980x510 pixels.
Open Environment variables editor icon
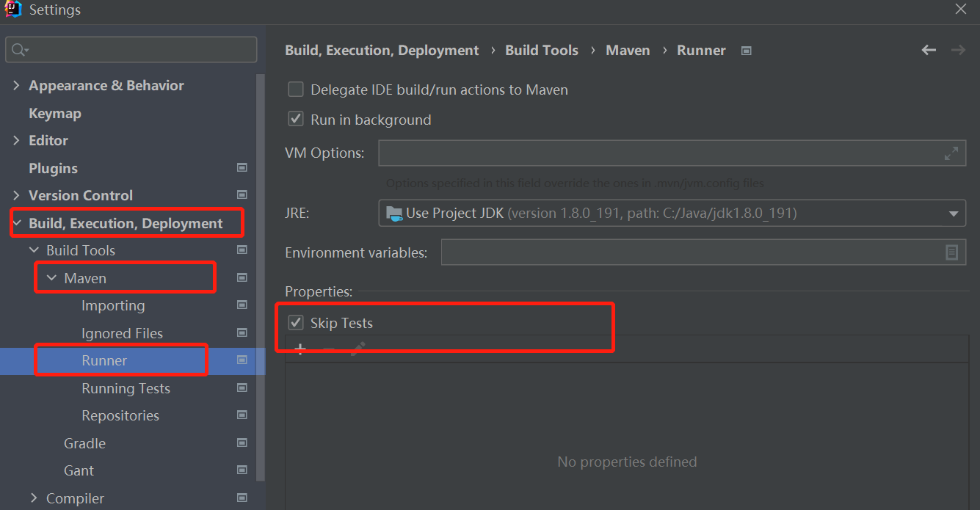[x=952, y=252]
